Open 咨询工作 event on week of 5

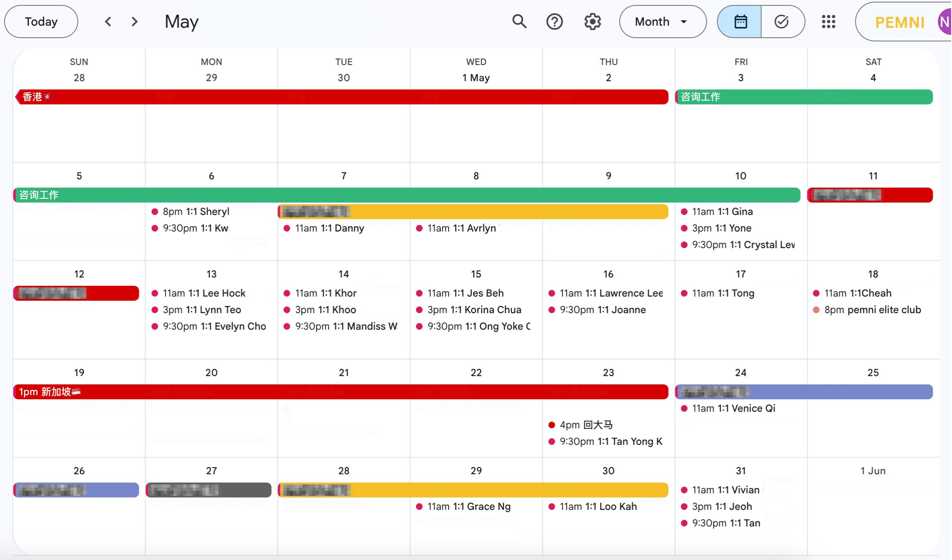(x=407, y=195)
